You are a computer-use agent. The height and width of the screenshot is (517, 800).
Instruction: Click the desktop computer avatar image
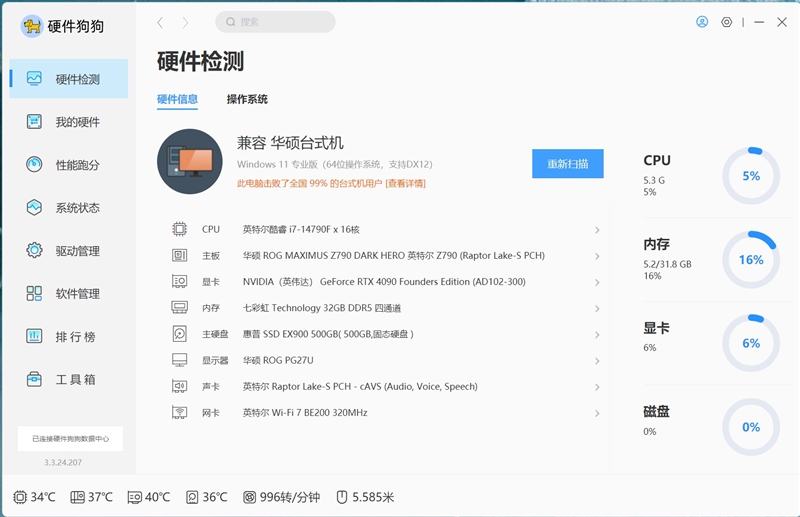point(190,161)
